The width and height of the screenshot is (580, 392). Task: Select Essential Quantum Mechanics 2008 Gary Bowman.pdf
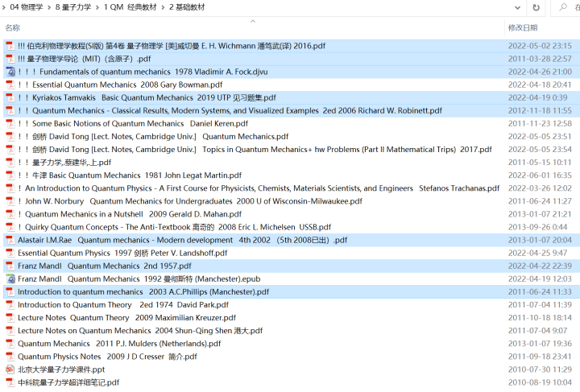(x=120, y=85)
